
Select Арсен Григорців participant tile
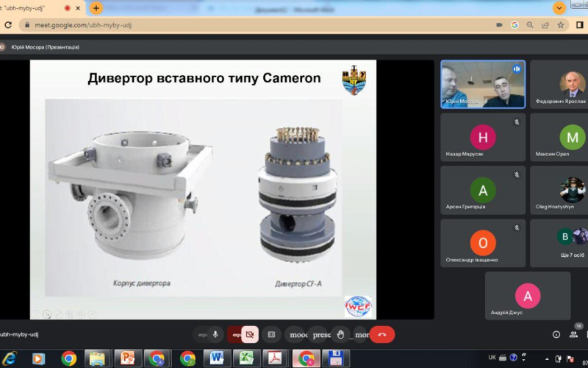point(483,191)
